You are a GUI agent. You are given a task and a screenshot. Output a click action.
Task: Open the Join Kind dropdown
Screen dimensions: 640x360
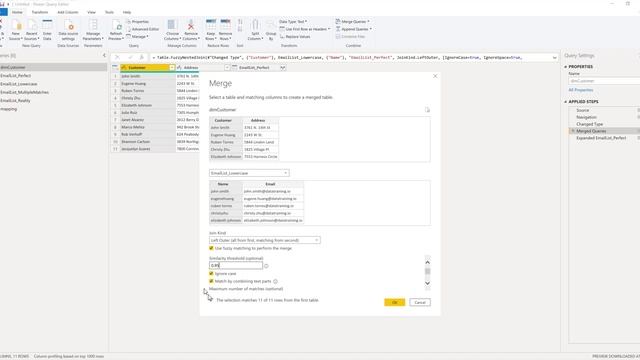(264, 240)
